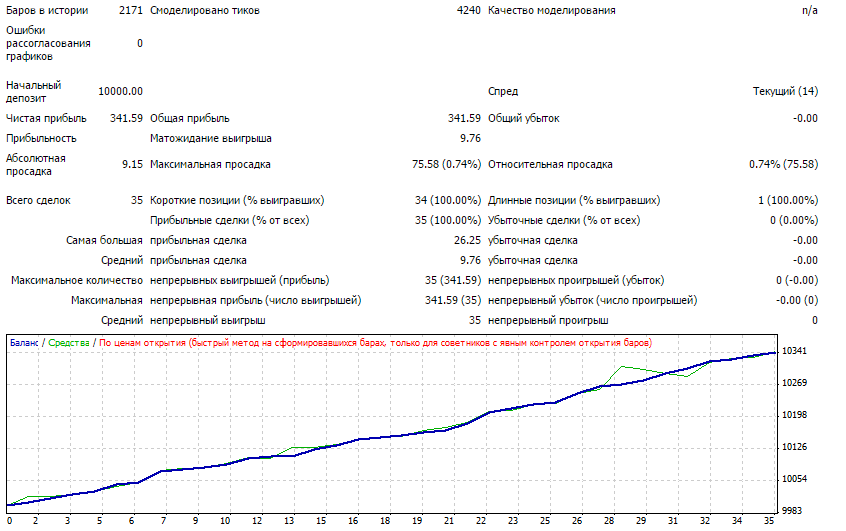Click the x-axis trade number 35
Screen dimensions: 846x531
click(x=769, y=521)
